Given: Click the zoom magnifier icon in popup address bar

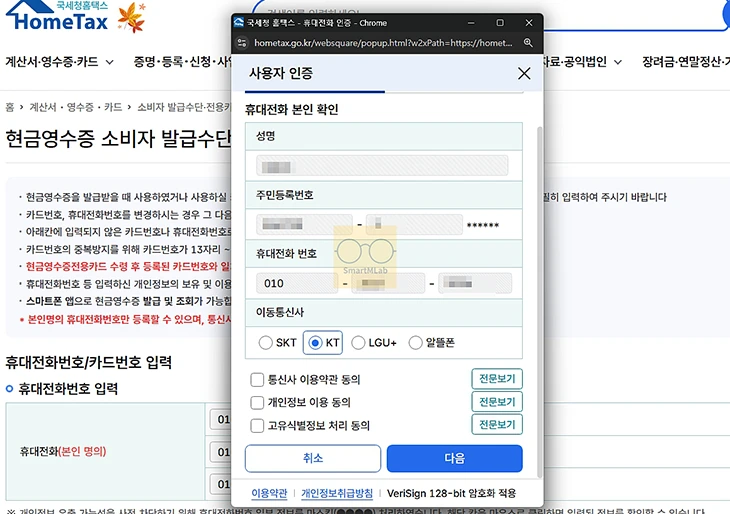Looking at the screenshot, I should [x=528, y=43].
